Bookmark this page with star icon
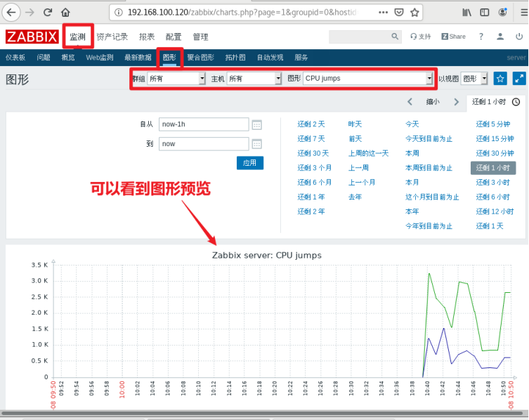This screenshot has height=420, width=529. click(x=414, y=13)
